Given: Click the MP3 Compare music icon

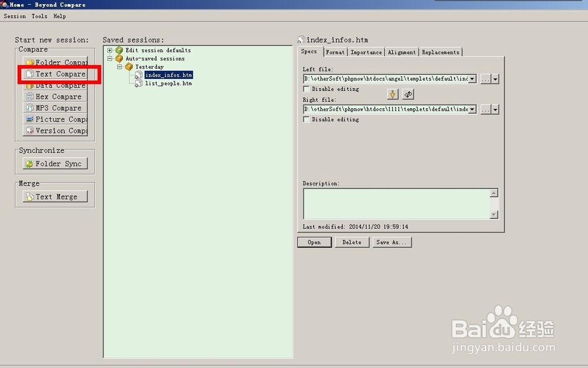Looking at the screenshot, I should point(29,108).
